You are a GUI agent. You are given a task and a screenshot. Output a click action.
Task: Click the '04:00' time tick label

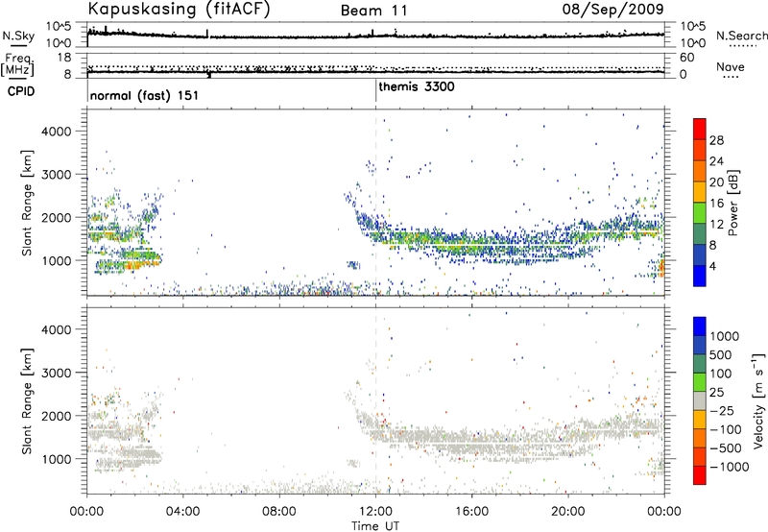click(183, 512)
